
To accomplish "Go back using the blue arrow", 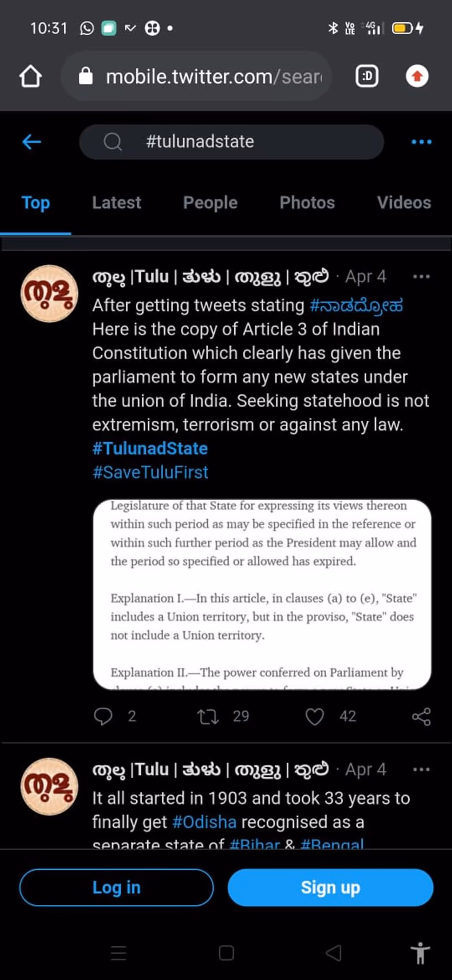I will click(32, 142).
